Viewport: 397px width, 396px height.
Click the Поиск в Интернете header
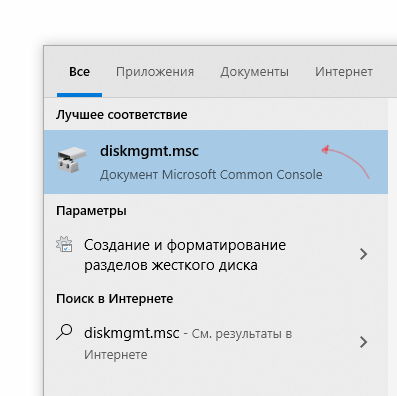coord(115,299)
